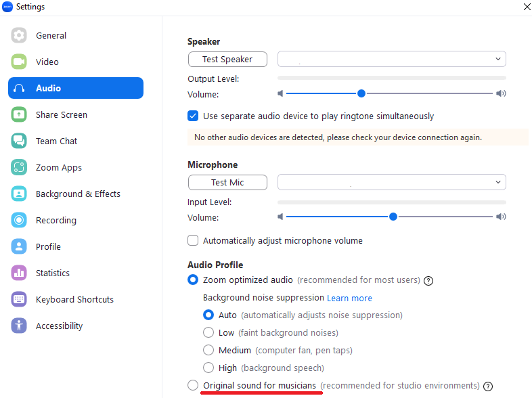Click the speaker Volume slider handle
Image resolution: width=532 pixels, height=398 pixels.
click(x=361, y=93)
